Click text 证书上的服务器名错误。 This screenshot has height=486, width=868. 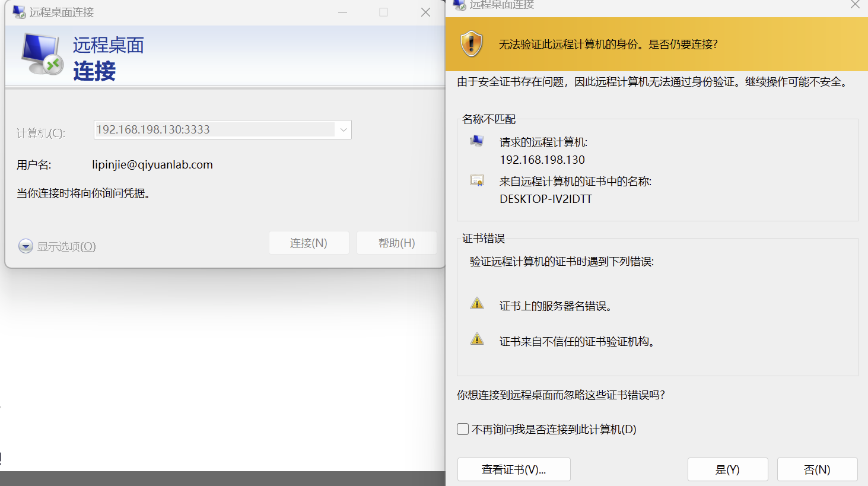tap(556, 306)
